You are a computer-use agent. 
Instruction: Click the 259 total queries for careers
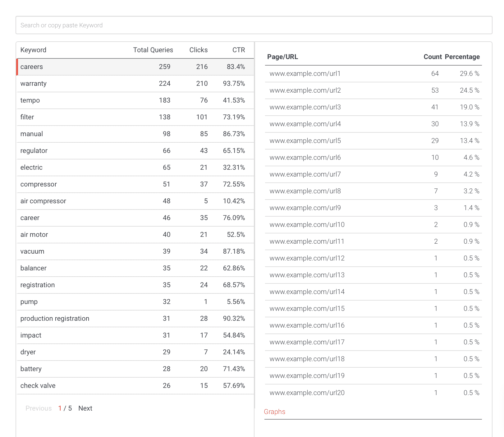pos(165,67)
